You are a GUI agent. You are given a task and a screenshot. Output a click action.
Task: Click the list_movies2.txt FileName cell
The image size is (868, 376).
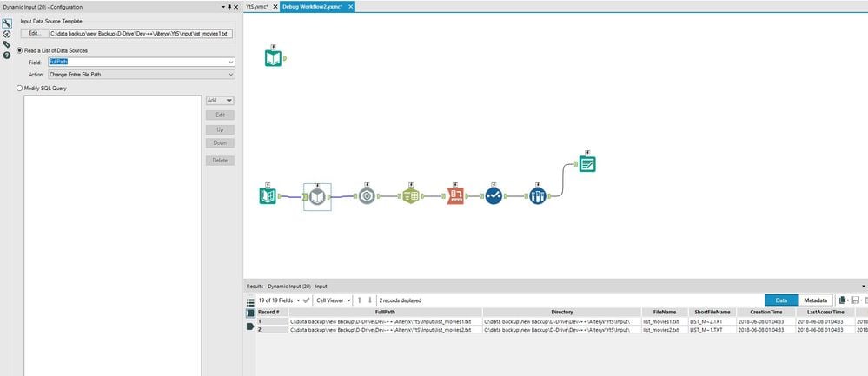tap(665, 330)
